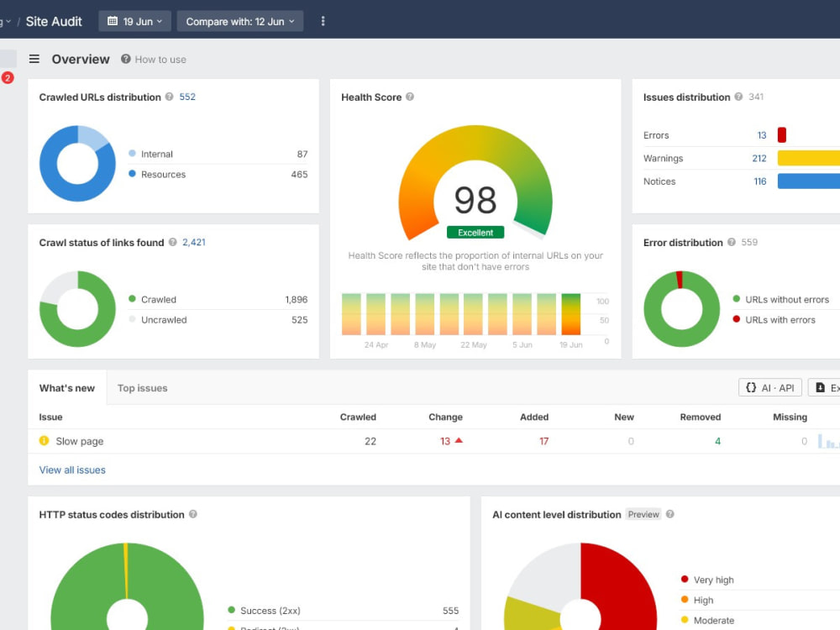The height and width of the screenshot is (630, 840).
Task: Open the 2,421 links found count
Action: point(194,242)
